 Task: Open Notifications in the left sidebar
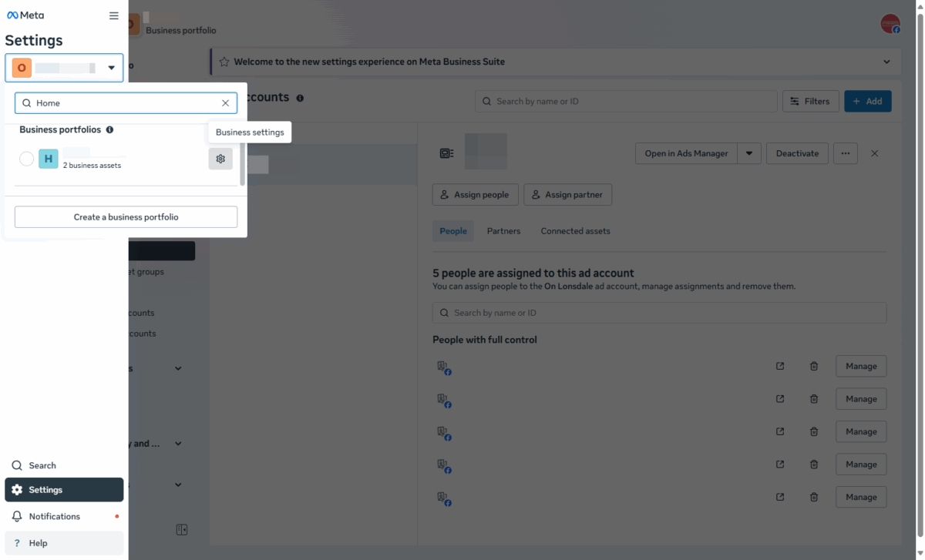pos(54,517)
